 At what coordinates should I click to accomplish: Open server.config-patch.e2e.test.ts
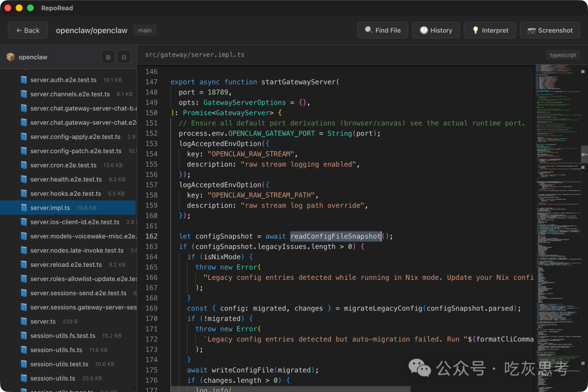[68, 151]
